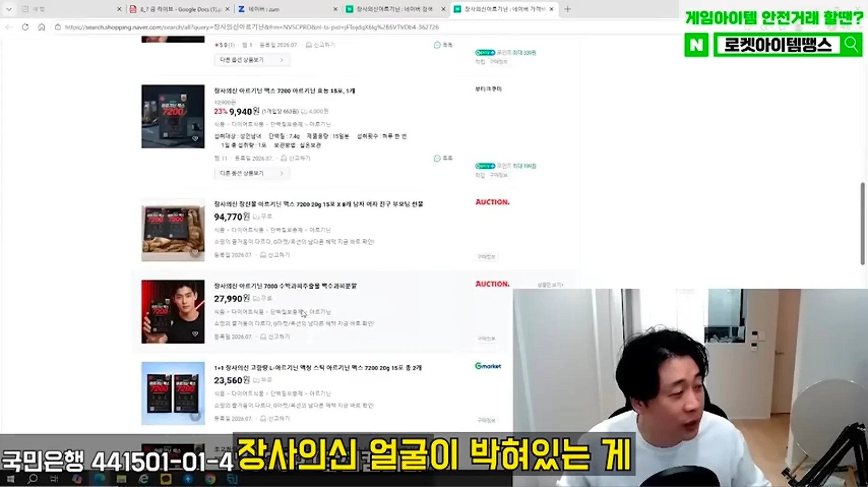View site info icon beside the URL

[58, 27]
